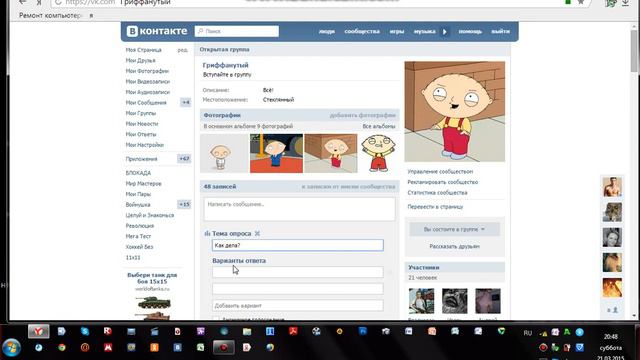This screenshot has height=360, width=640.
Task: Click the ВКонтакте logo in the header
Action: [x=157, y=31]
